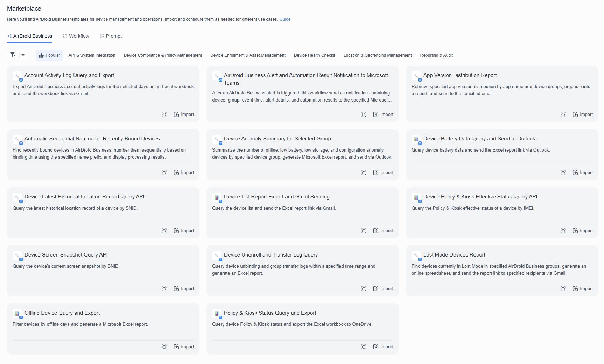Click the Device Battery Data Query template icon

coord(416,140)
